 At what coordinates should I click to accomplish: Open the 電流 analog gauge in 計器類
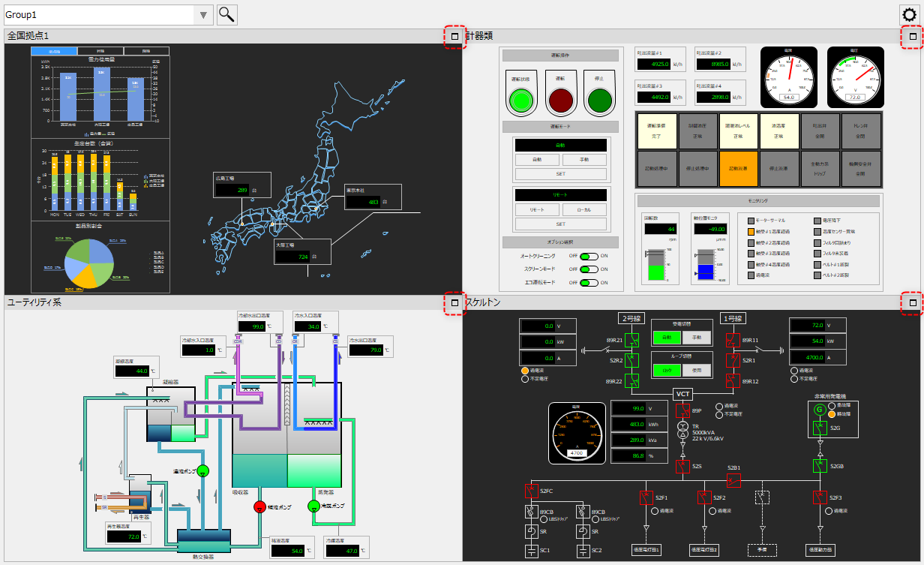pyautogui.click(x=788, y=77)
